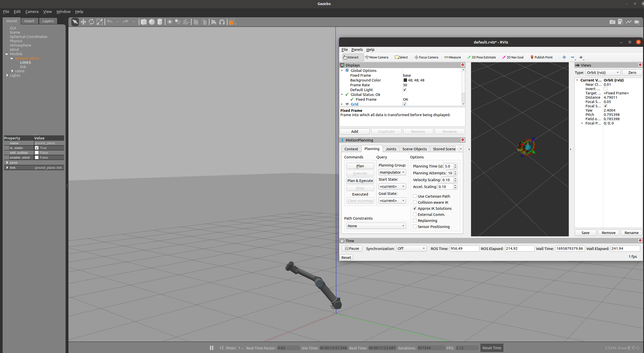Image resolution: width=644 pixels, height=353 pixels.
Task: Add a point light
Action: pos(170,22)
